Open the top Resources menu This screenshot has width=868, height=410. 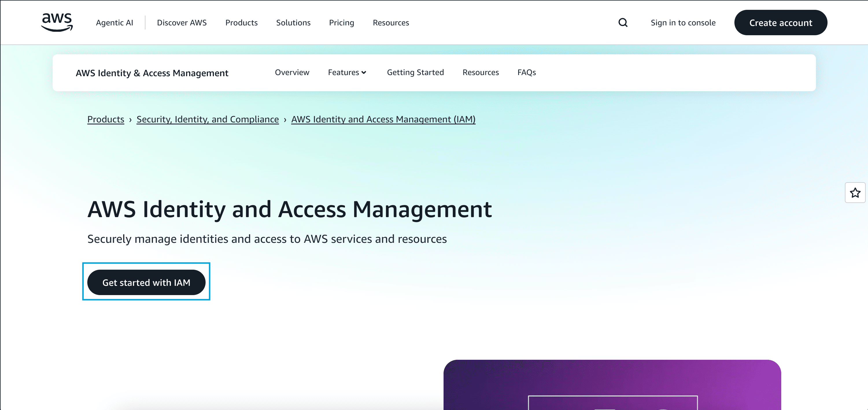[391, 23]
